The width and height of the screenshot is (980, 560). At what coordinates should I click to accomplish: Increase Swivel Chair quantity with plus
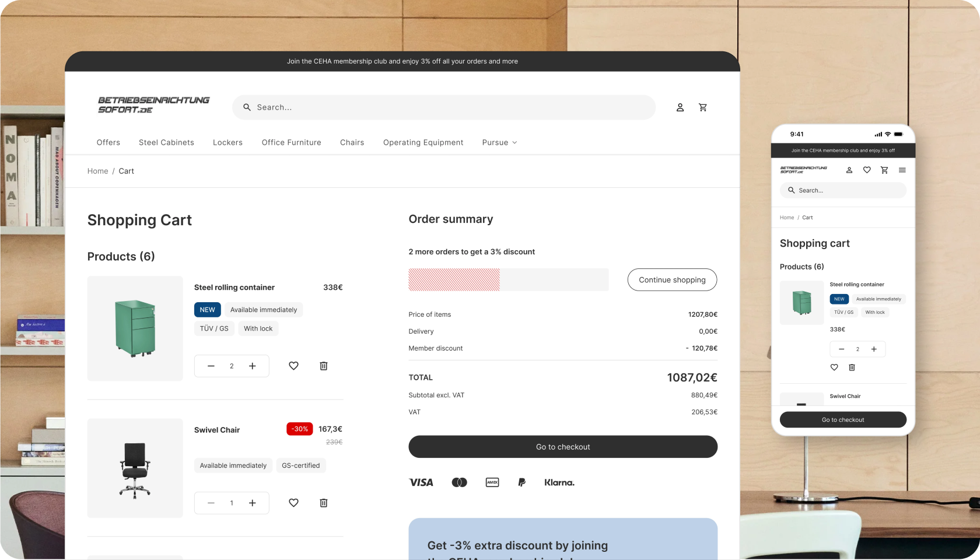tap(253, 503)
